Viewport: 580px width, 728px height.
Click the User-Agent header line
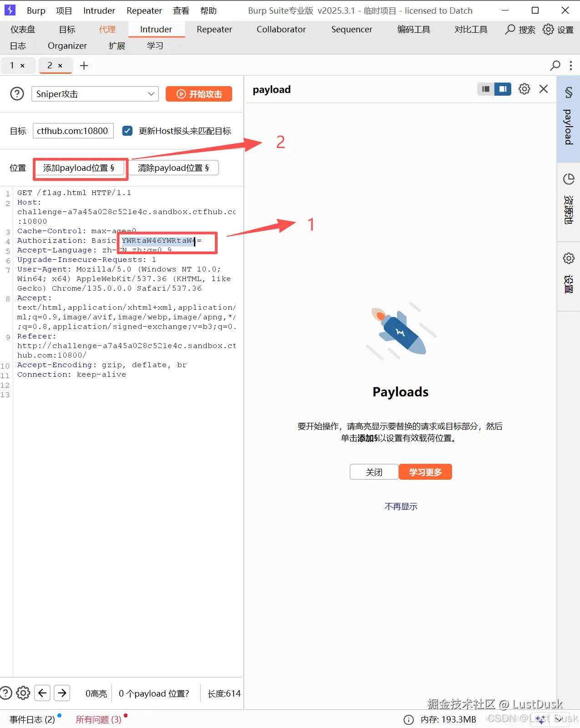point(124,279)
